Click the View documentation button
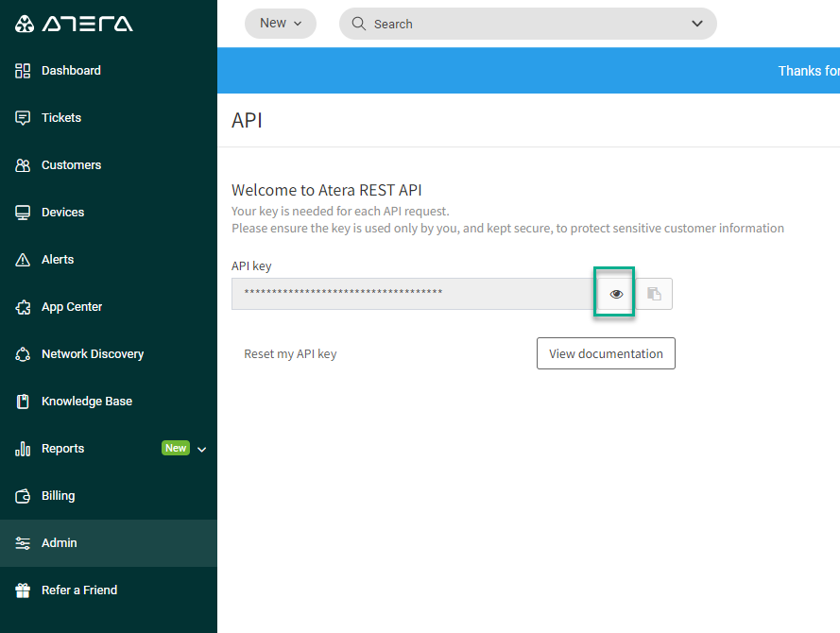Screen dimensions: 840x633 [606, 353]
